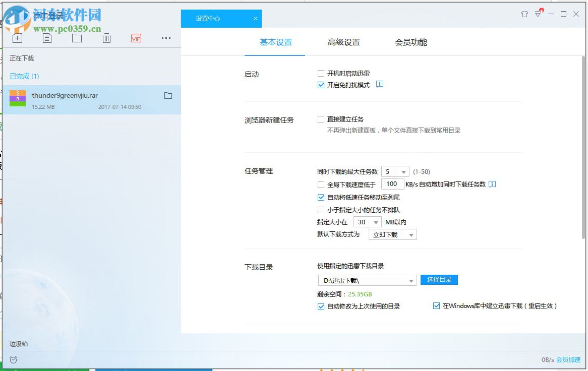This screenshot has height=371, width=588.
Task: Click the clock icon at bottom left
Action: coord(13,359)
